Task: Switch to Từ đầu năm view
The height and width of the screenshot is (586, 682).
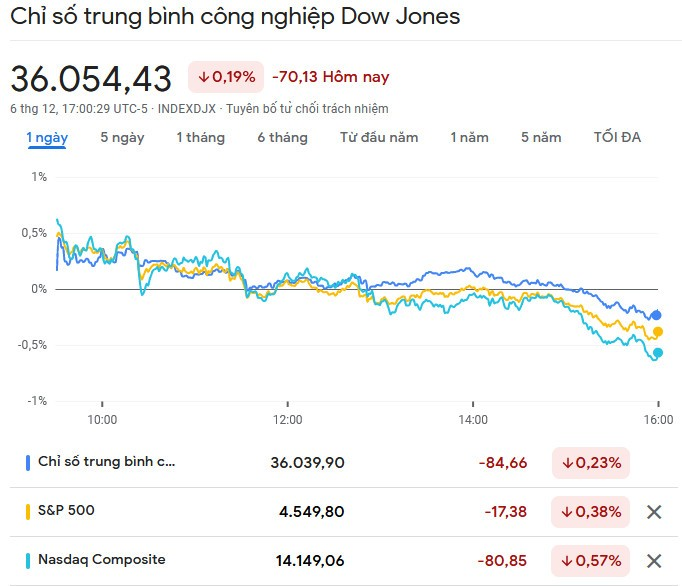Action: pyautogui.click(x=379, y=138)
